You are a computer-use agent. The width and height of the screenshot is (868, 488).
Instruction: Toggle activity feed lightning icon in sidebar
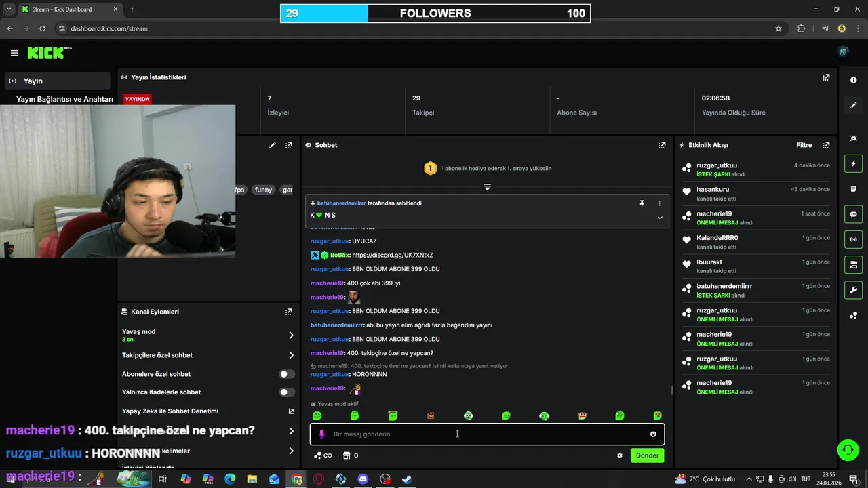853,163
